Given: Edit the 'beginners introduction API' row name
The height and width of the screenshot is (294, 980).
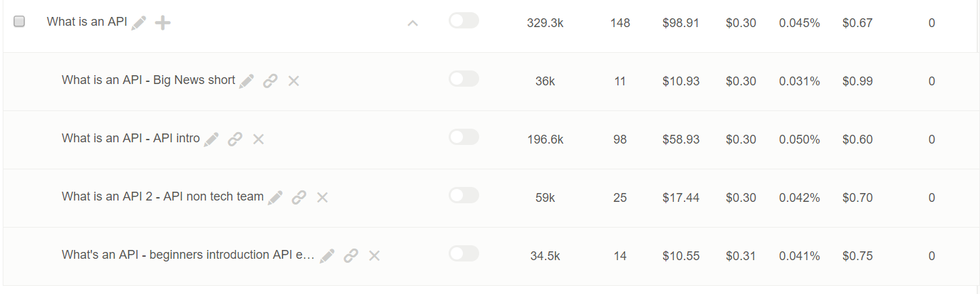Looking at the screenshot, I should tap(327, 256).
